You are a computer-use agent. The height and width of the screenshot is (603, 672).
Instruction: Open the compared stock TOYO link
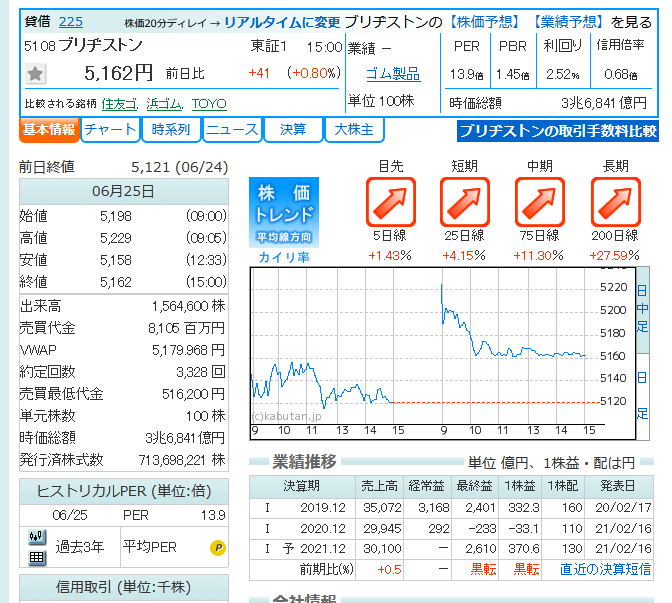pyautogui.click(x=209, y=104)
